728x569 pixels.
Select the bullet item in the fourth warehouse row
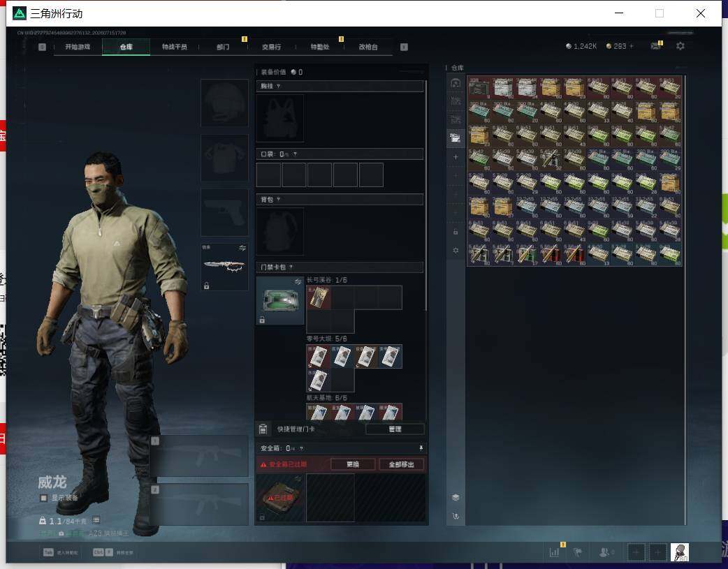pyautogui.click(x=551, y=159)
